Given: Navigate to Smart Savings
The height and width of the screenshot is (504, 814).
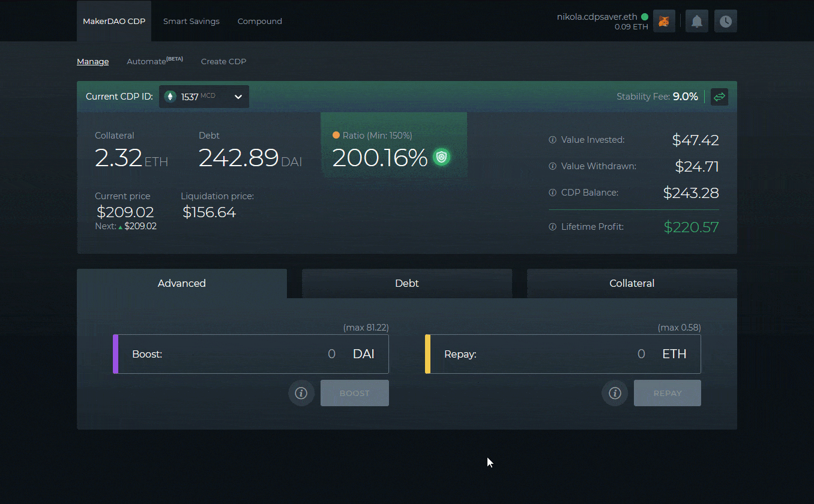Looking at the screenshot, I should click(191, 21).
